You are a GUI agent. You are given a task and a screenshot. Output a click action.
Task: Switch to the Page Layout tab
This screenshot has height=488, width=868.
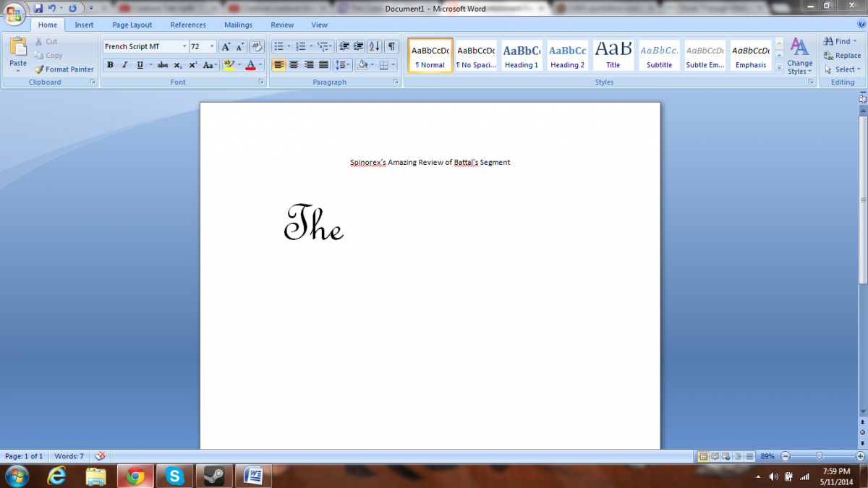132,25
